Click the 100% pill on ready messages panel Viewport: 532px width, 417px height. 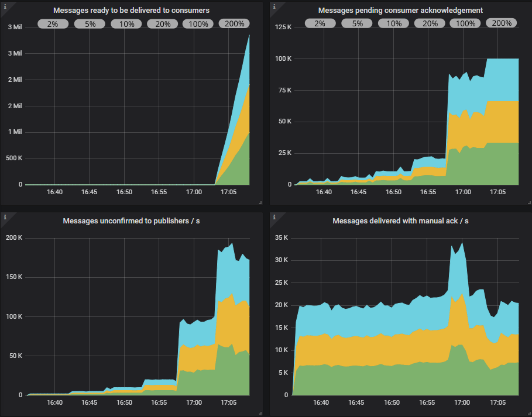198,23
